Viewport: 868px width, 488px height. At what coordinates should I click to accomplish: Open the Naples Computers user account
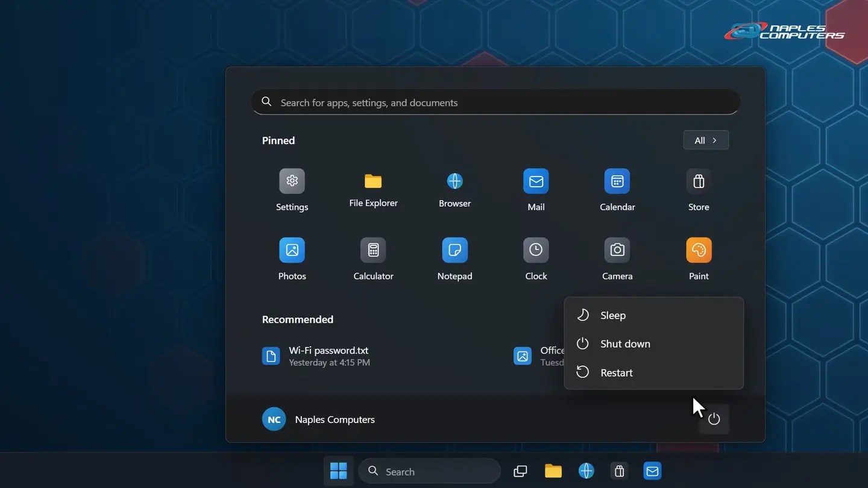pyautogui.click(x=319, y=419)
